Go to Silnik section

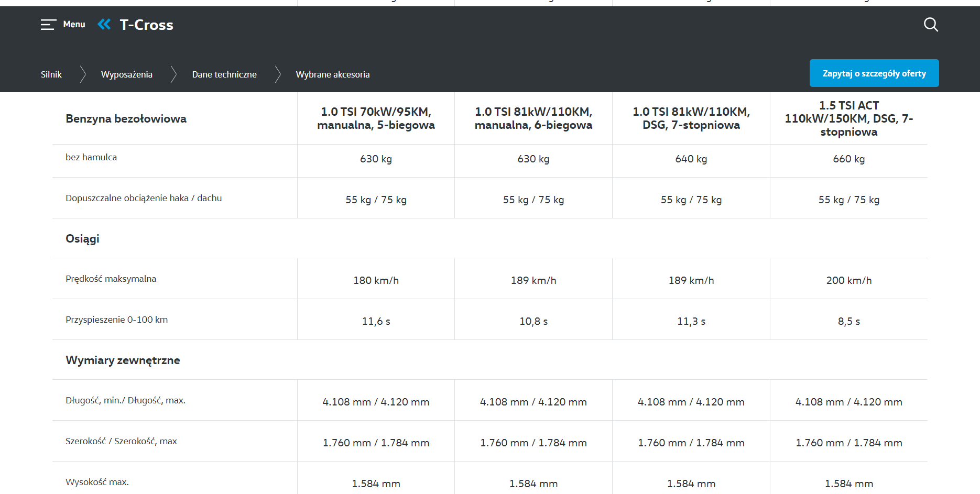(x=51, y=74)
